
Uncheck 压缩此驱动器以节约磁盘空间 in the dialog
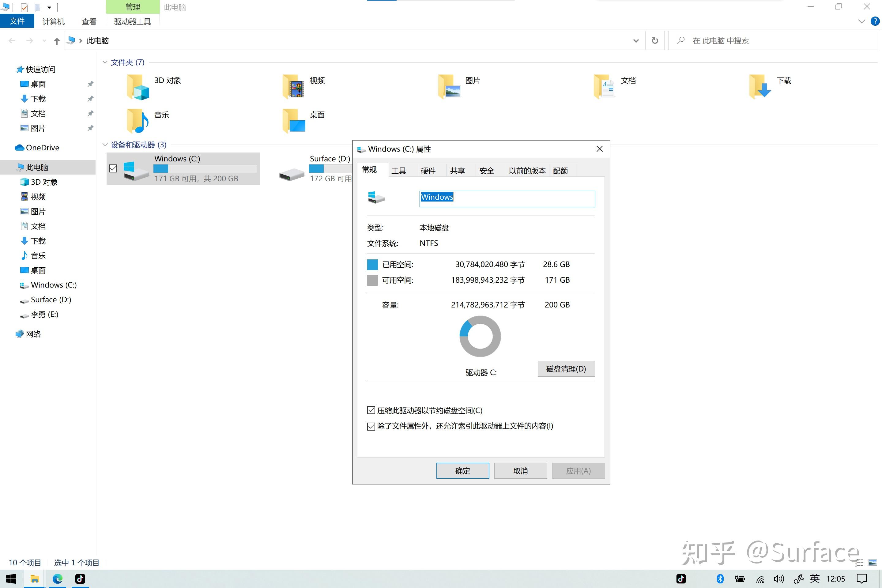pos(371,410)
